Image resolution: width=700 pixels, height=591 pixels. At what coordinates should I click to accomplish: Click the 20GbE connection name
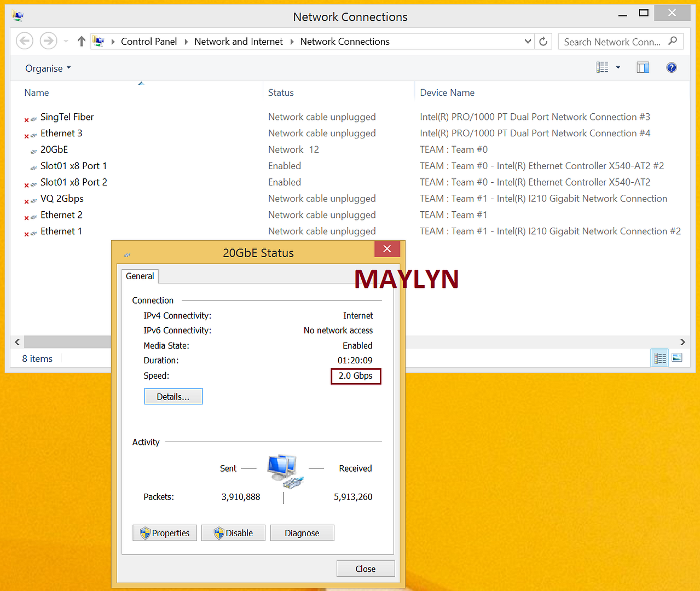tap(54, 150)
